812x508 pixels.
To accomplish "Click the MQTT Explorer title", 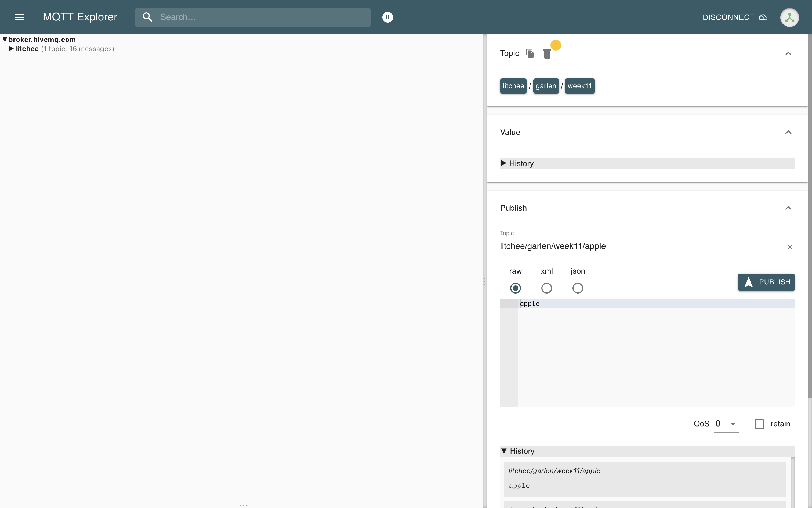I will click(x=80, y=17).
